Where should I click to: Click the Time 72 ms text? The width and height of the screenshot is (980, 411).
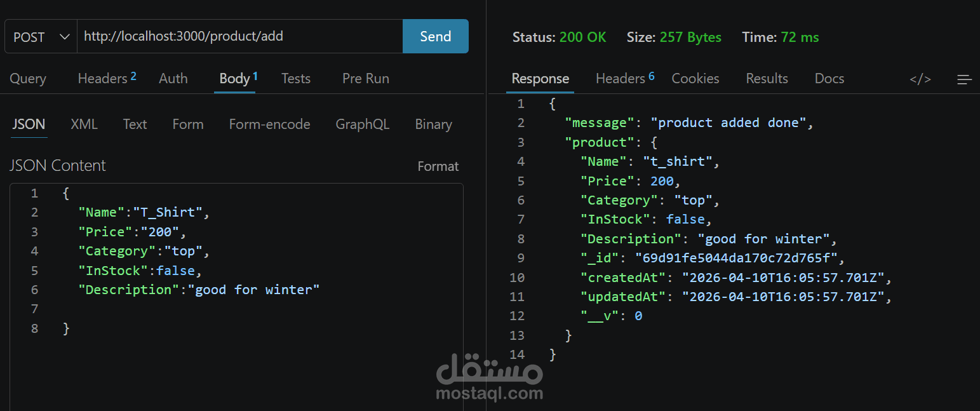click(781, 37)
